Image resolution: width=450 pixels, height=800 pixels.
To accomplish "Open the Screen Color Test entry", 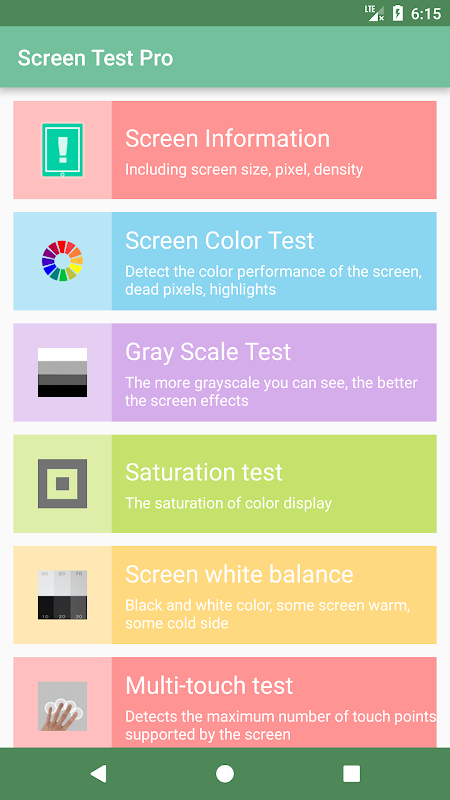I will (225, 261).
